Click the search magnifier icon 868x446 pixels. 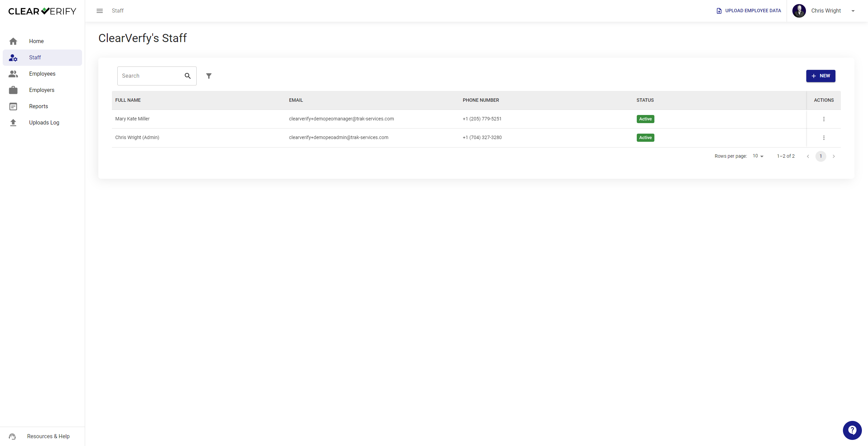188,76
